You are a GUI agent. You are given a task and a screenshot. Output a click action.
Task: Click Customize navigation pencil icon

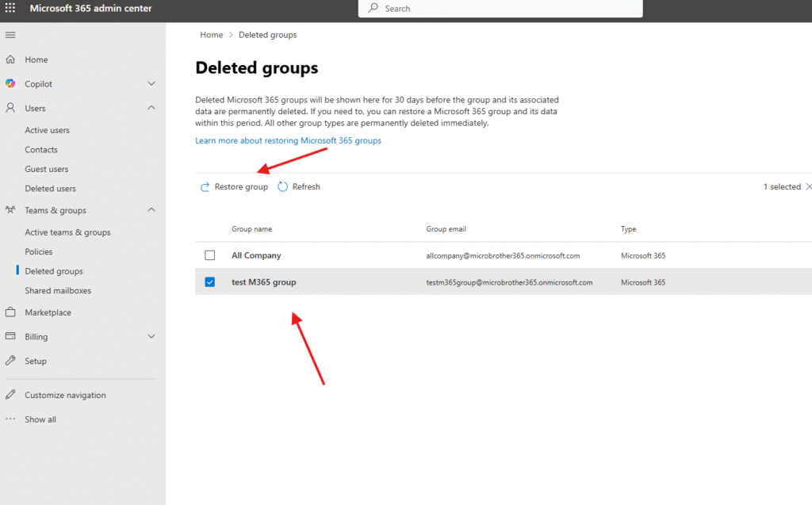pyautogui.click(x=10, y=395)
